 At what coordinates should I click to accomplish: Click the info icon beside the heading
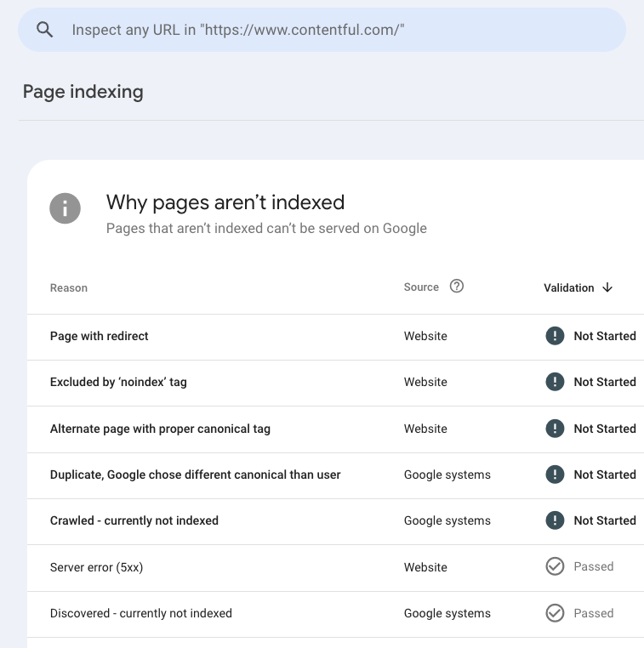coord(66,208)
